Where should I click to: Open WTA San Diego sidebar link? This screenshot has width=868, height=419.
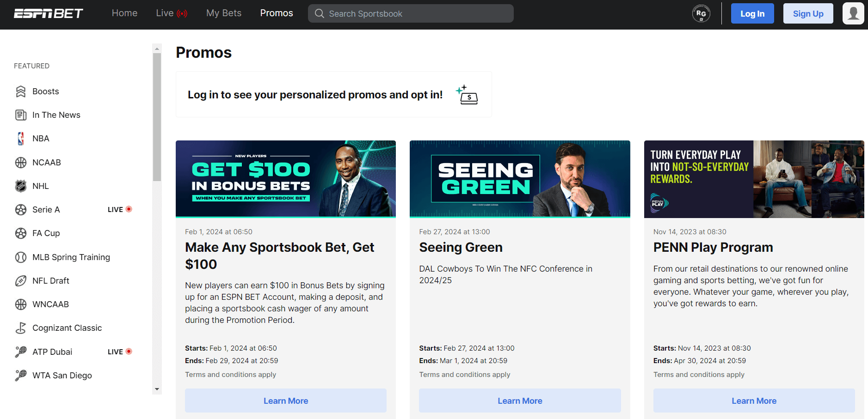[x=62, y=376]
